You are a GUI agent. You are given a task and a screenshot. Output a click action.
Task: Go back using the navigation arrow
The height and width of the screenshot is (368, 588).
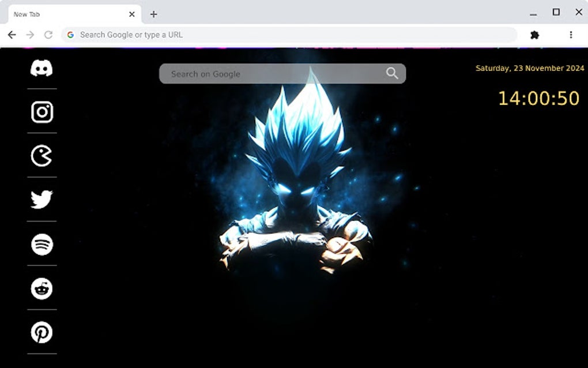coord(12,35)
